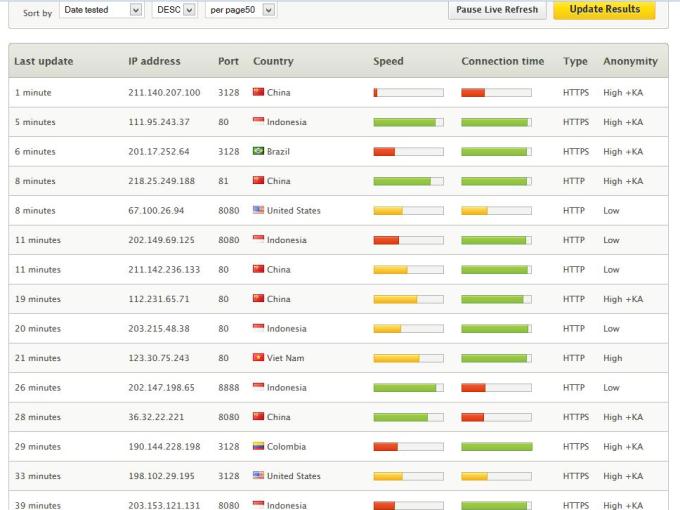
Task: Open the DESC order dropdown
Action: pos(175,10)
